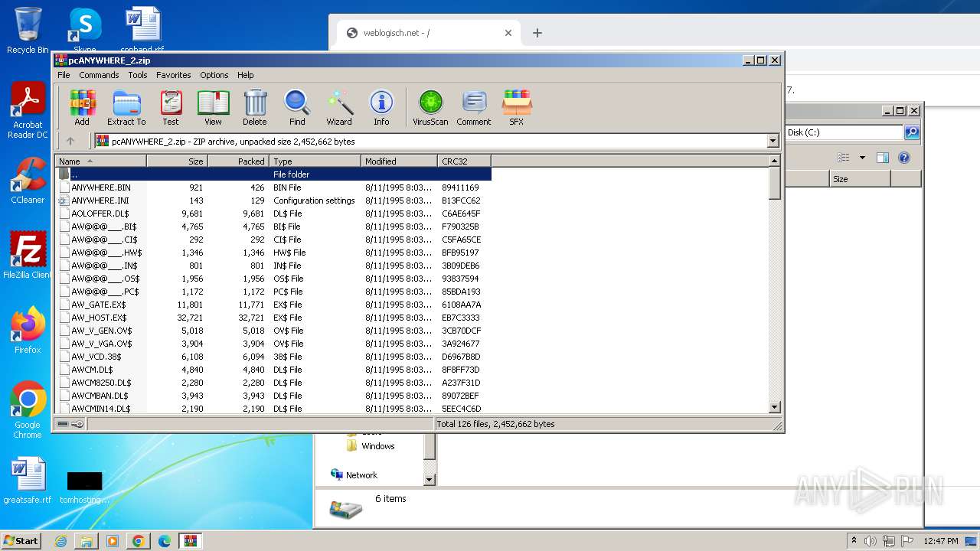Viewport: 980px width, 551px height.
Task: Click the Comment toolbar icon
Action: coord(474,107)
